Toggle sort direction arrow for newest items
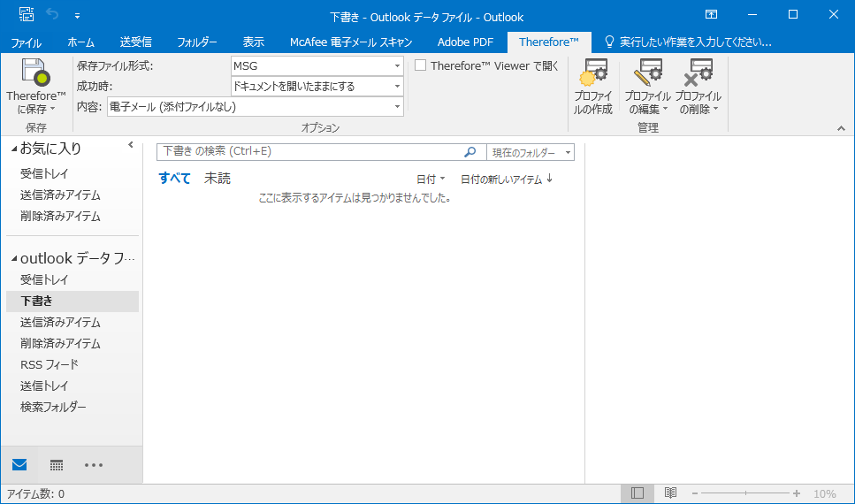The width and height of the screenshot is (855, 504). tap(550, 179)
